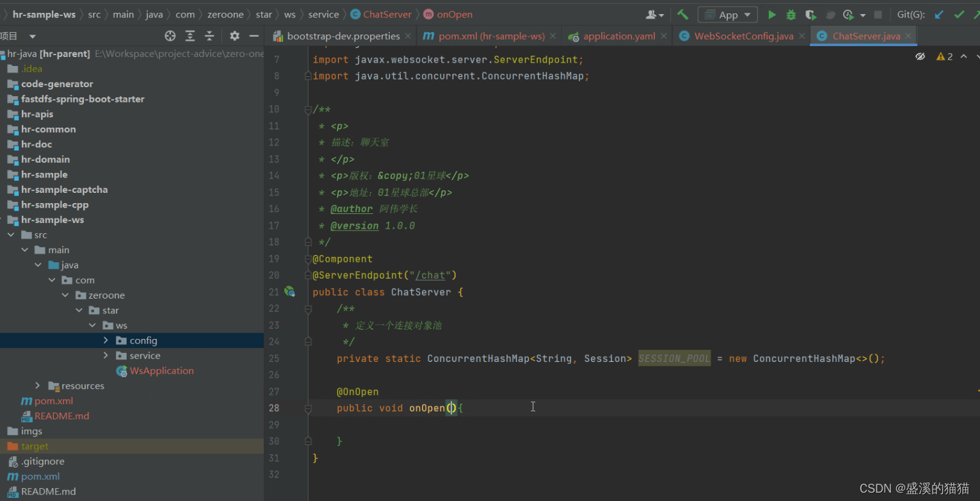This screenshot has width=980, height=501.
Task: Jump to previous highlighted problem arrow
Action: 963,56
